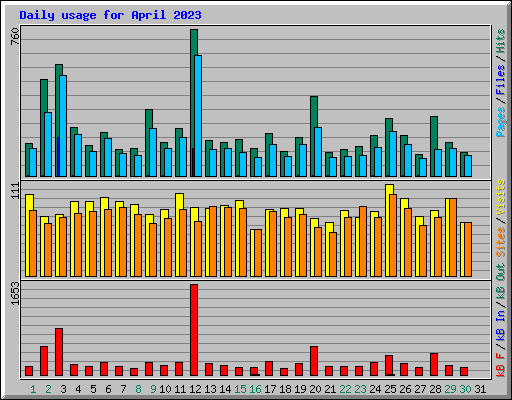512x400 pixels.
Task: Click day 13 on the date axis
Action: pyautogui.click(x=210, y=389)
